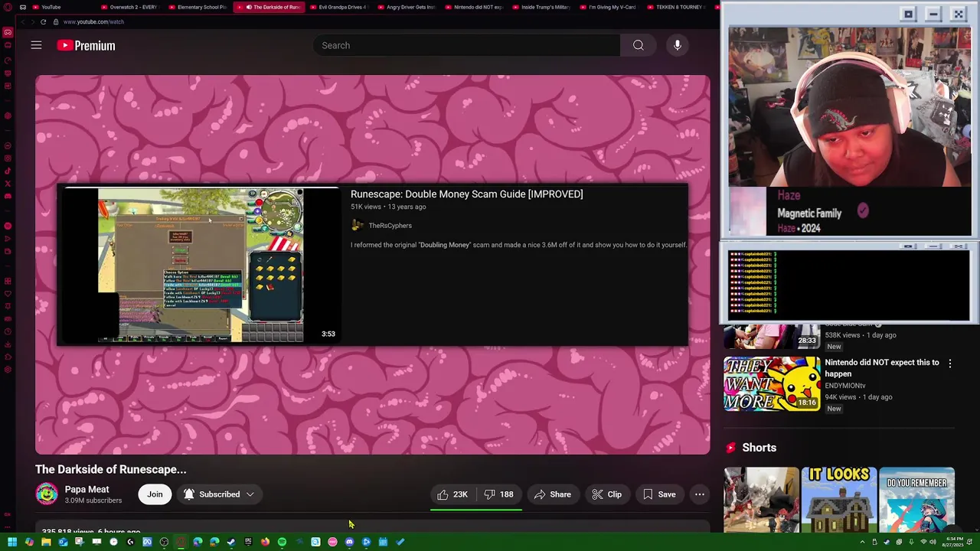Open Discord in Opera sidebar
Screen dimensions: 980x551
click(x=8, y=196)
